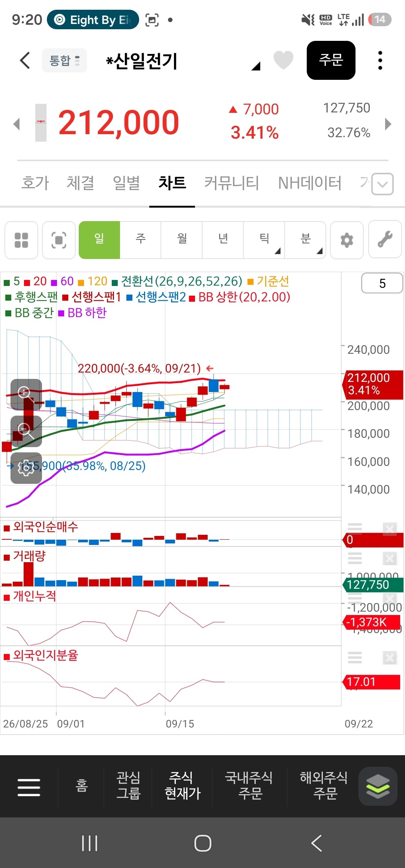This screenshot has width=405, height=868.
Task: Open the layered stack icon in the bottom bar
Action: click(x=378, y=786)
